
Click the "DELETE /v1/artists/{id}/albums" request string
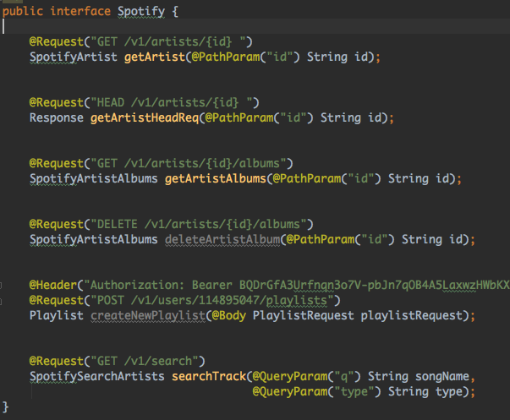point(199,224)
